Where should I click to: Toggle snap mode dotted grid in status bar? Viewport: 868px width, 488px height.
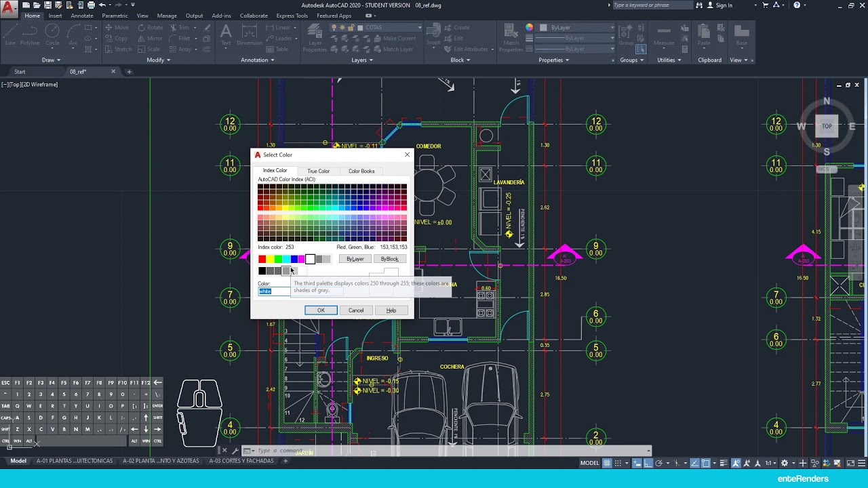618,463
